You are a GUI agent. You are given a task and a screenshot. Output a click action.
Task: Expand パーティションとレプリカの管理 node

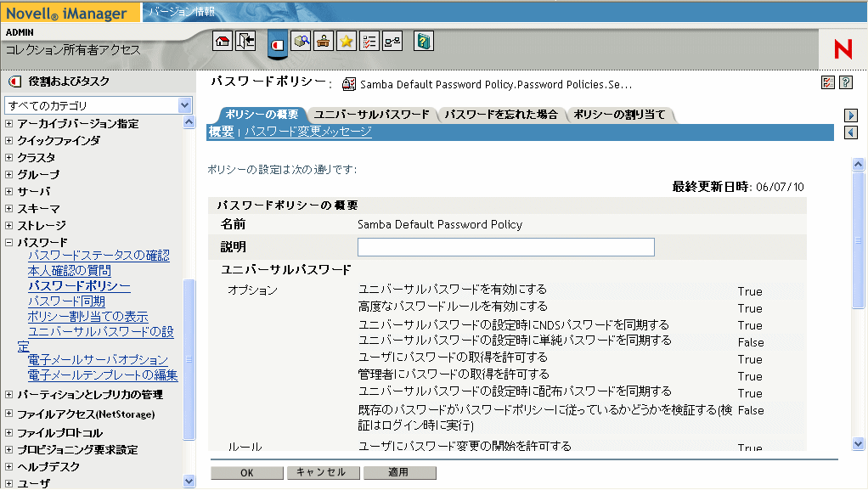coord(8,395)
